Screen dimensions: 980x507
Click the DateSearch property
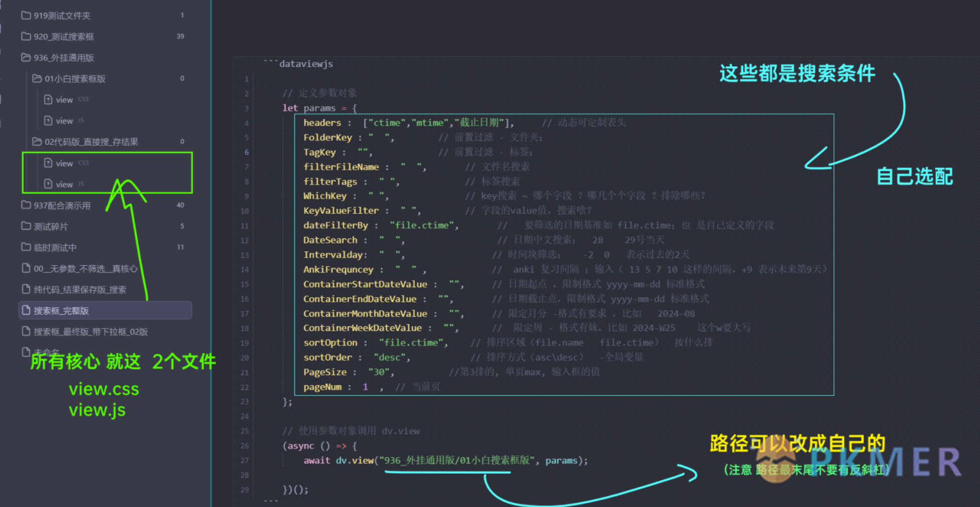pyautogui.click(x=330, y=240)
